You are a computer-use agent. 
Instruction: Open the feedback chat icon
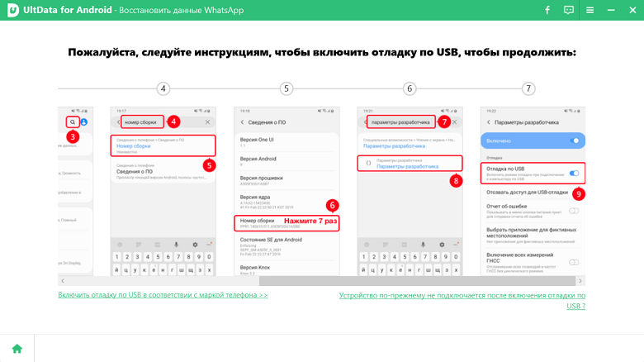(x=568, y=10)
